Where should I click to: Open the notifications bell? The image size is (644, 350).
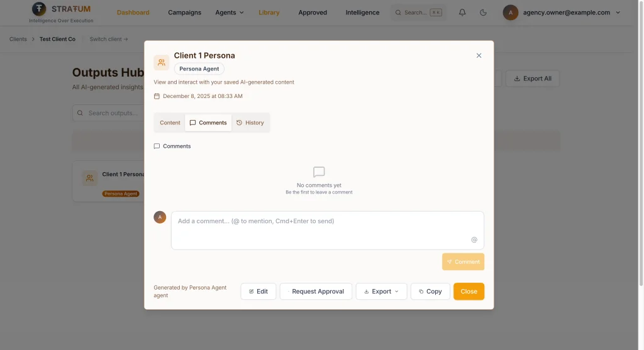pyautogui.click(x=462, y=13)
